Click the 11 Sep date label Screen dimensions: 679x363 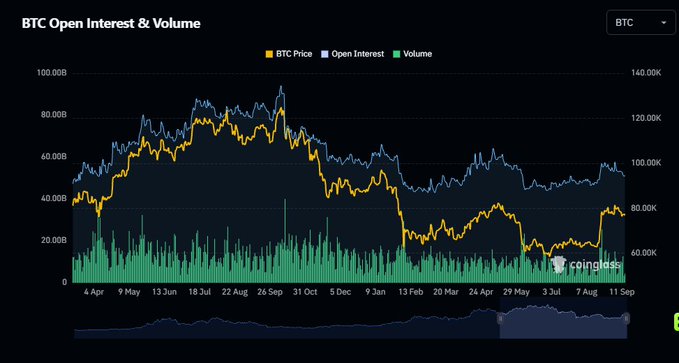coord(622,292)
